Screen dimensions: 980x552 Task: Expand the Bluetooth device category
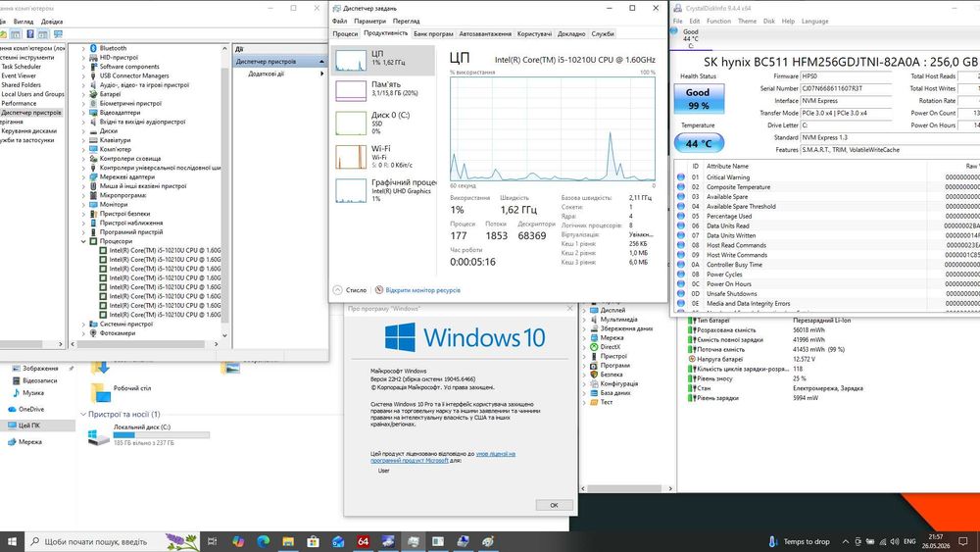[x=83, y=48]
